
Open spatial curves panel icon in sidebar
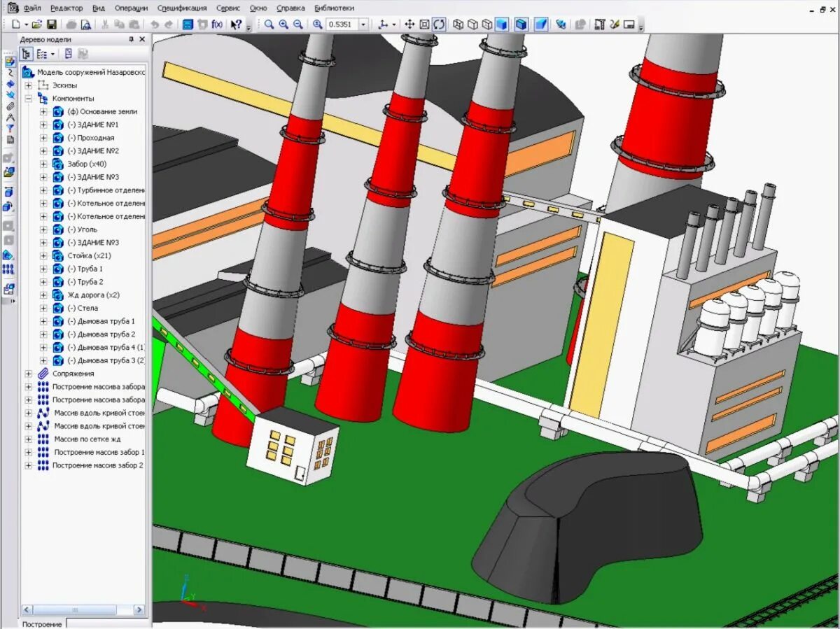[10, 72]
